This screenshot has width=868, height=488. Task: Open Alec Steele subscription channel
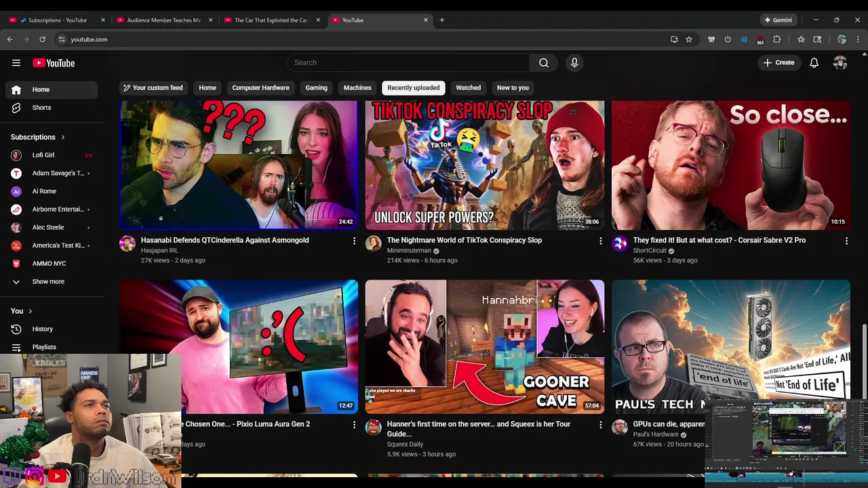pos(52,228)
